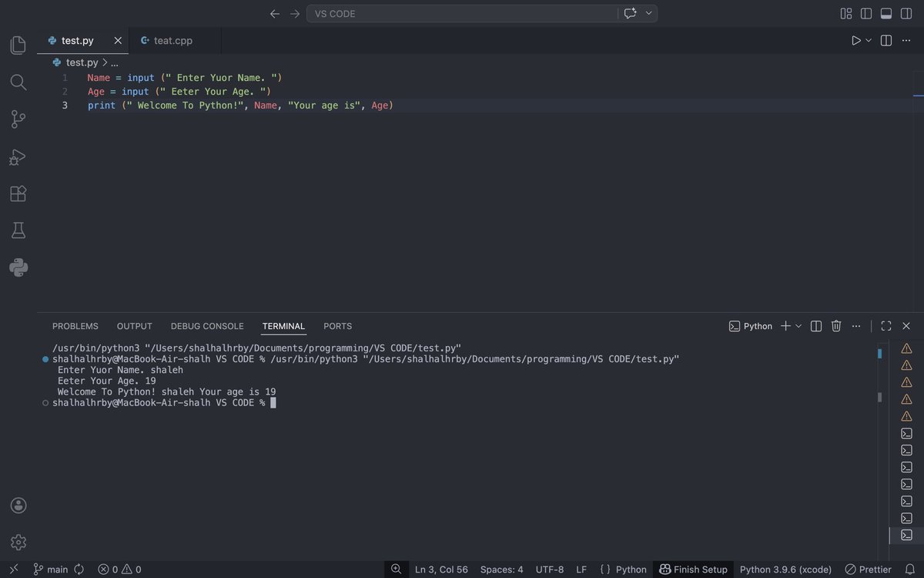This screenshot has height=578, width=924.
Task: Open the remote window indicator
Action: point(13,570)
